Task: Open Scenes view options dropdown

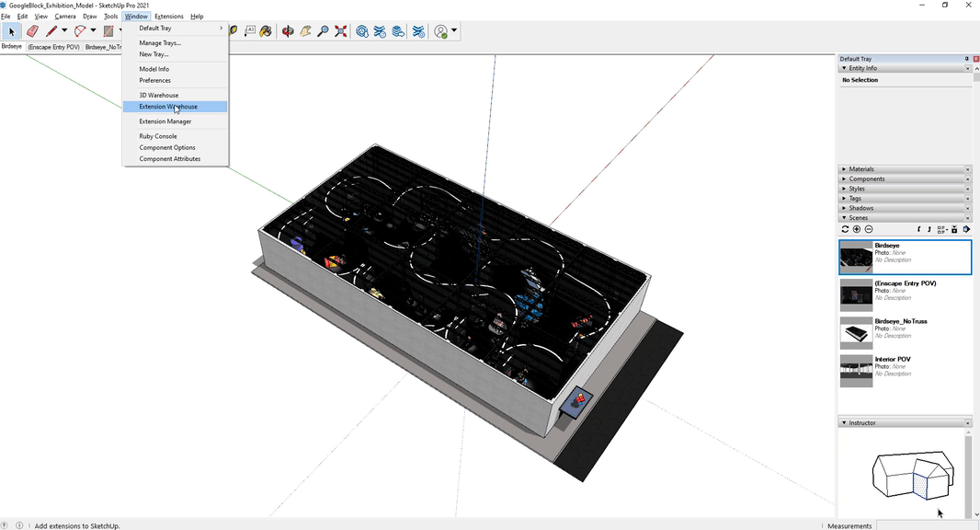Action: click(942, 230)
